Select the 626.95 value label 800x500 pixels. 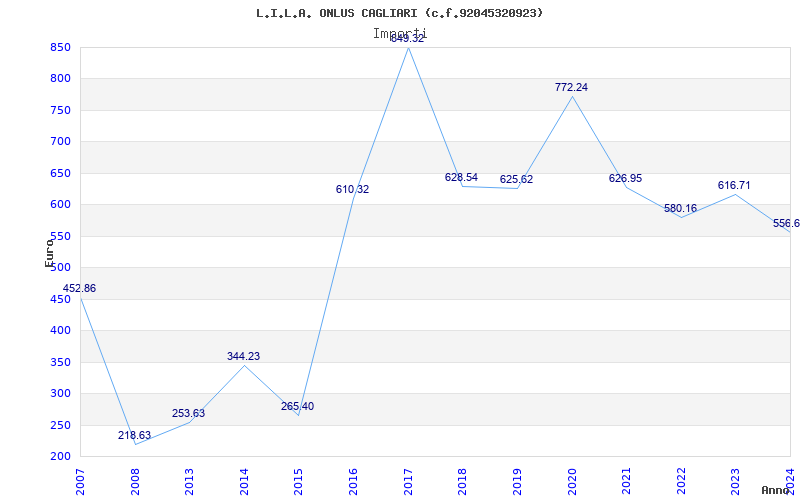click(x=626, y=178)
